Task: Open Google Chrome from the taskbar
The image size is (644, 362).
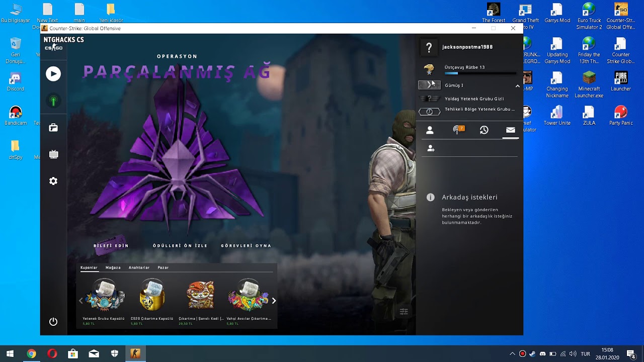Action: pyautogui.click(x=31, y=354)
